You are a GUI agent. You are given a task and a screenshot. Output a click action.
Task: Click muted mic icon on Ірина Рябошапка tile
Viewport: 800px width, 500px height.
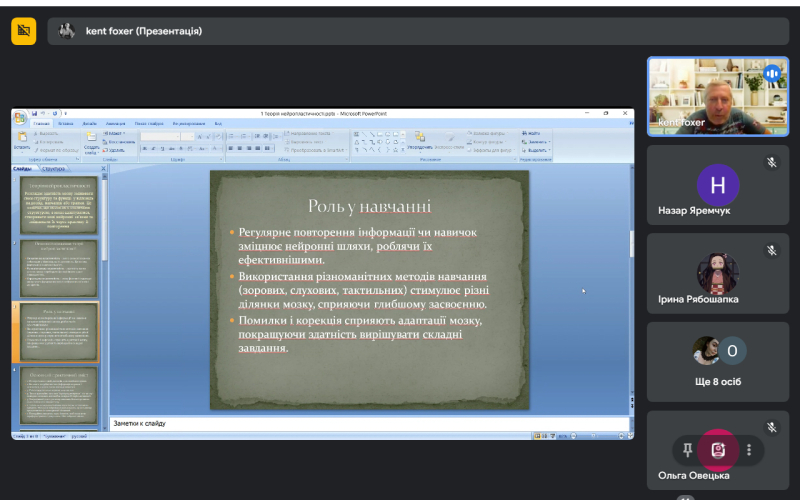(x=771, y=251)
